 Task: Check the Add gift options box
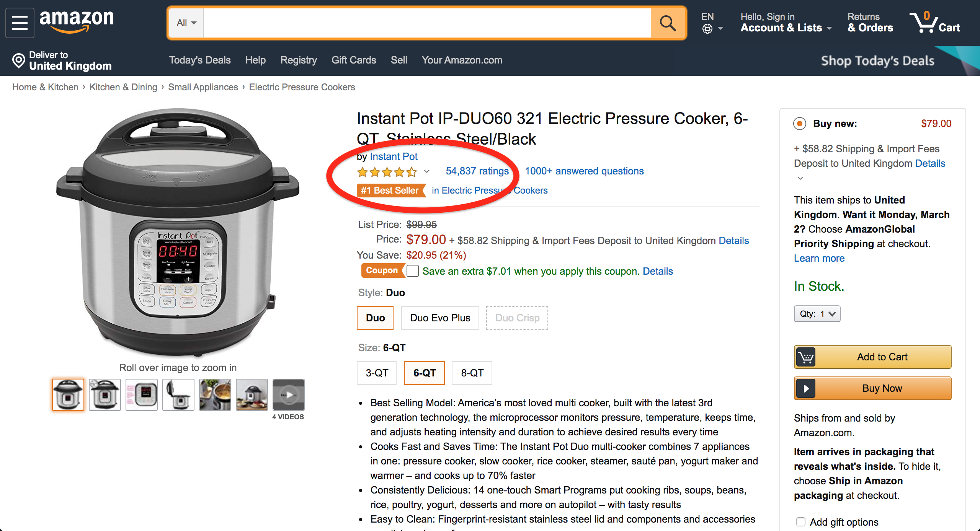pos(801,522)
